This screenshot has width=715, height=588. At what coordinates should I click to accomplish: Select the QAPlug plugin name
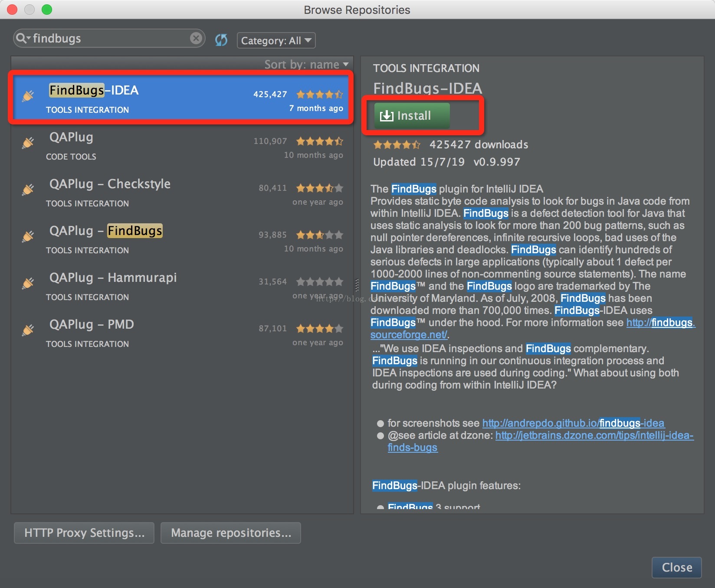71,137
